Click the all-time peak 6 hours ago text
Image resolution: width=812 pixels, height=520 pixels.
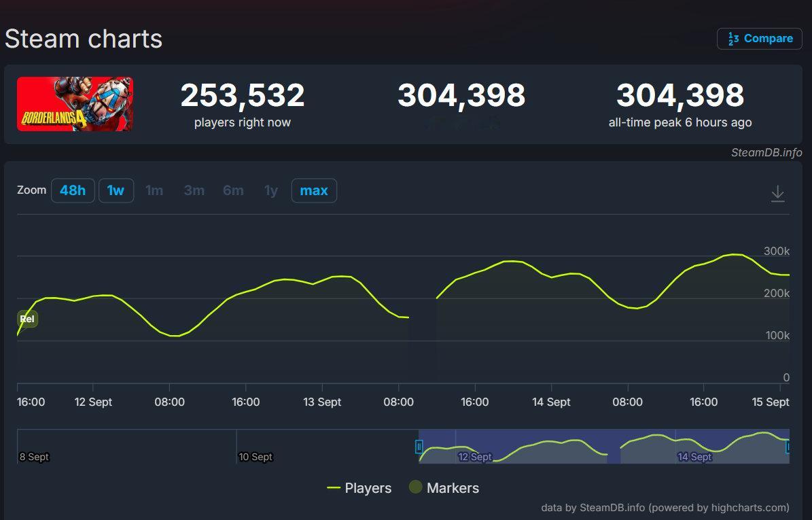680,123
